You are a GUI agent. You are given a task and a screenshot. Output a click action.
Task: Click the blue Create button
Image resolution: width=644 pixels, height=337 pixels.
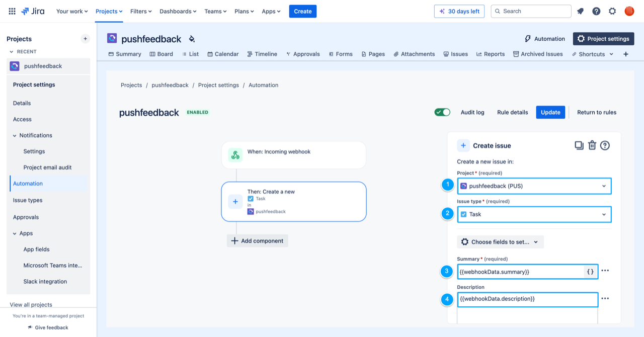click(303, 11)
